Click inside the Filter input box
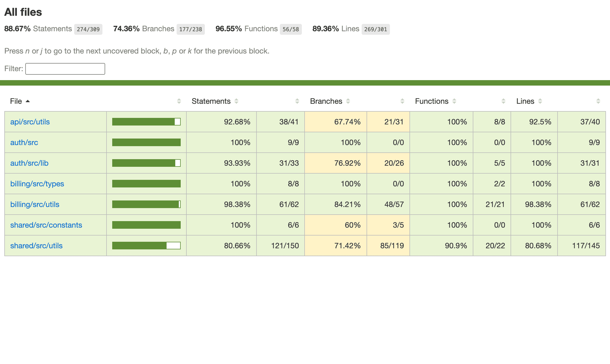Image resolution: width=610 pixels, height=364 pixels. click(65, 69)
